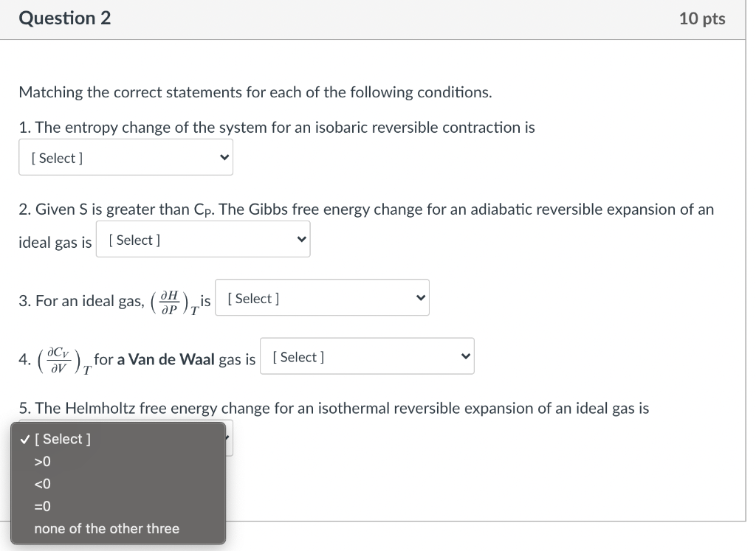The height and width of the screenshot is (551, 756).
Task: Click the "Question 2" heading
Action: [x=65, y=18]
